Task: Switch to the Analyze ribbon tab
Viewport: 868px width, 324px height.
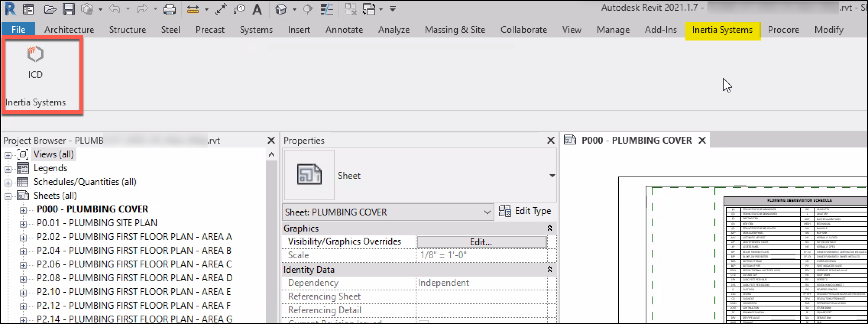Action: 394,30
